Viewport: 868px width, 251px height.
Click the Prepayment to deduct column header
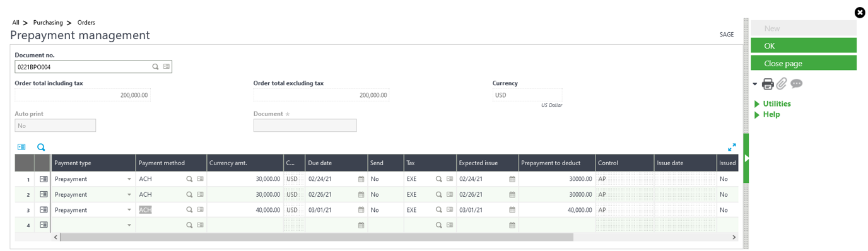[x=557, y=163]
